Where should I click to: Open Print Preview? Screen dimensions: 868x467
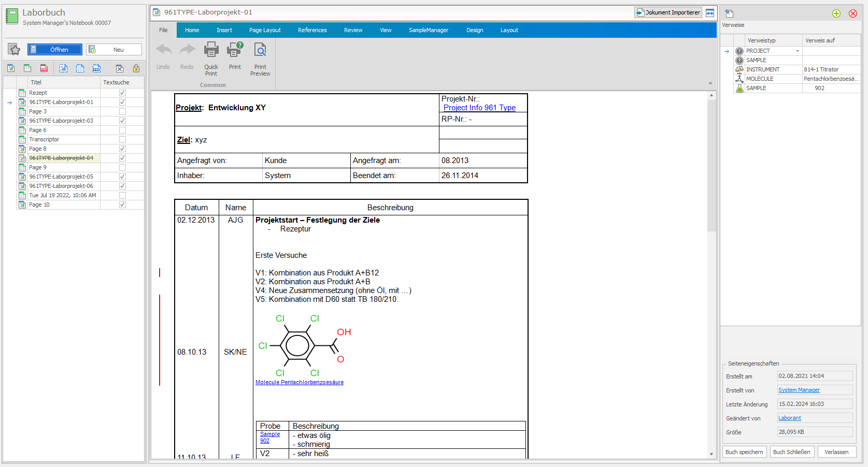[260, 59]
